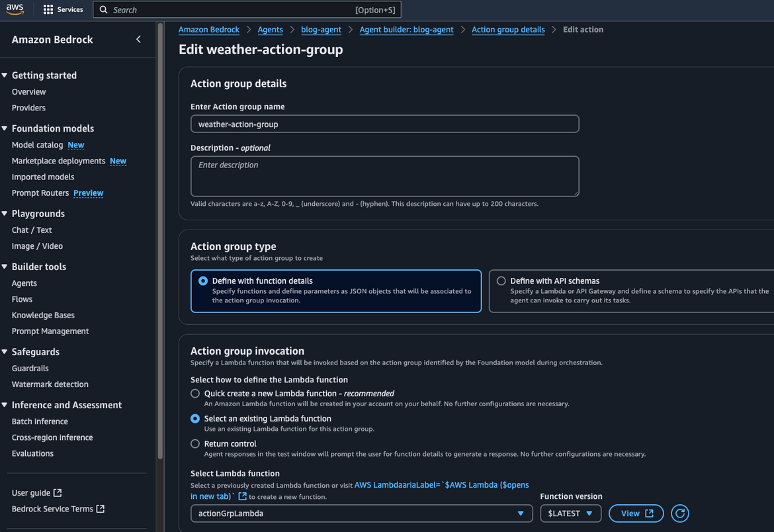Screen dimensions: 774x532
Task: Click the Agents breadcrumb link
Action: [270, 30]
